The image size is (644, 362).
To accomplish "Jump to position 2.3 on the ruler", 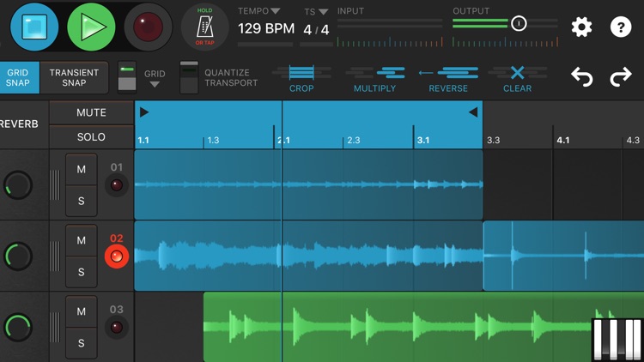I will click(x=353, y=141).
